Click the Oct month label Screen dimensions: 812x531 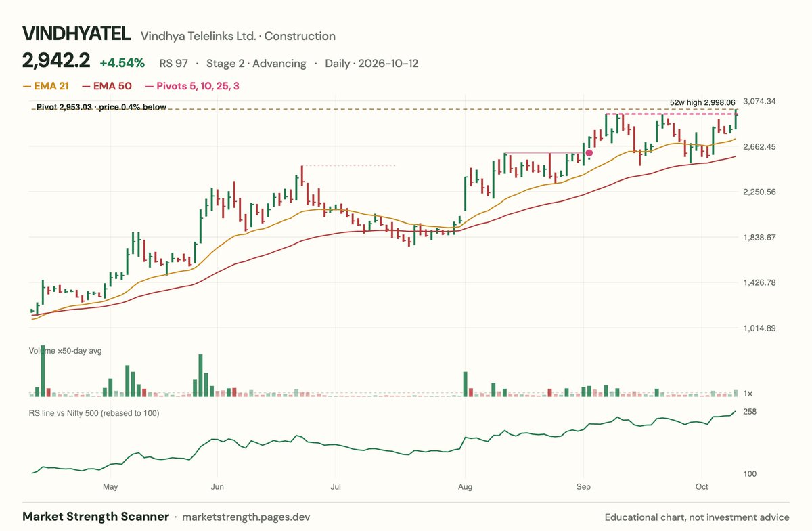[702, 486]
